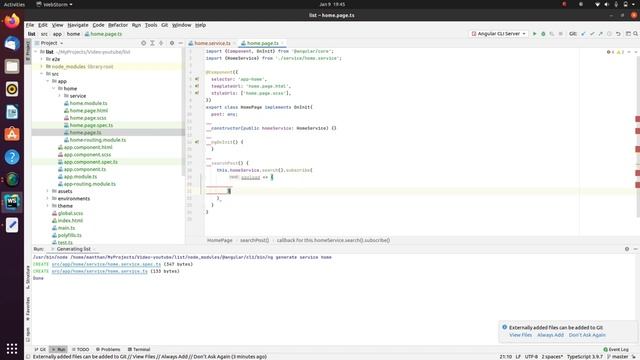Screen dimensions: 640x360
Task: Toggle Project side tool window button
Action: (x=28, y=51)
